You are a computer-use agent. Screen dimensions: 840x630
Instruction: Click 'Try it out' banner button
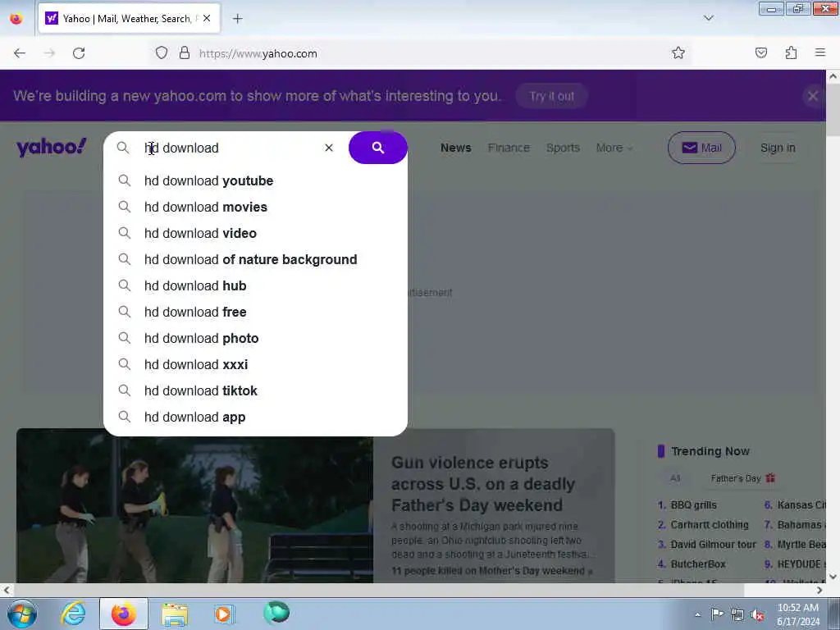[552, 96]
